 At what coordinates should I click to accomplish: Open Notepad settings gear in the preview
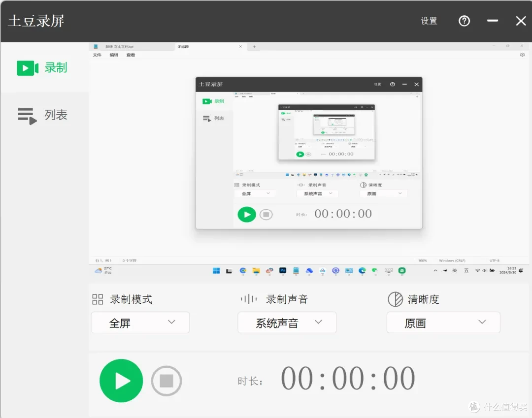522,55
